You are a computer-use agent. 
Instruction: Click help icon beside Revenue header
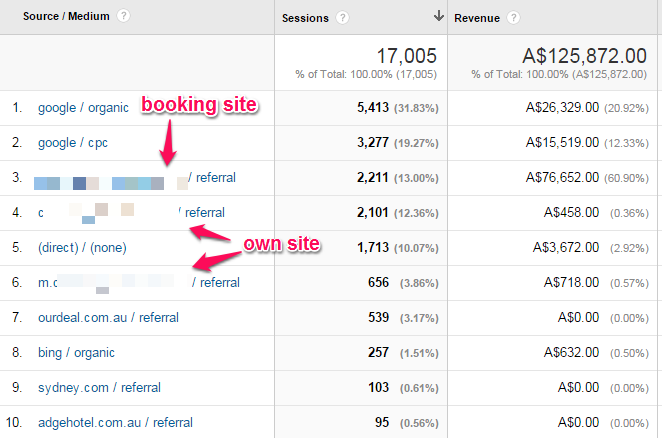point(513,18)
